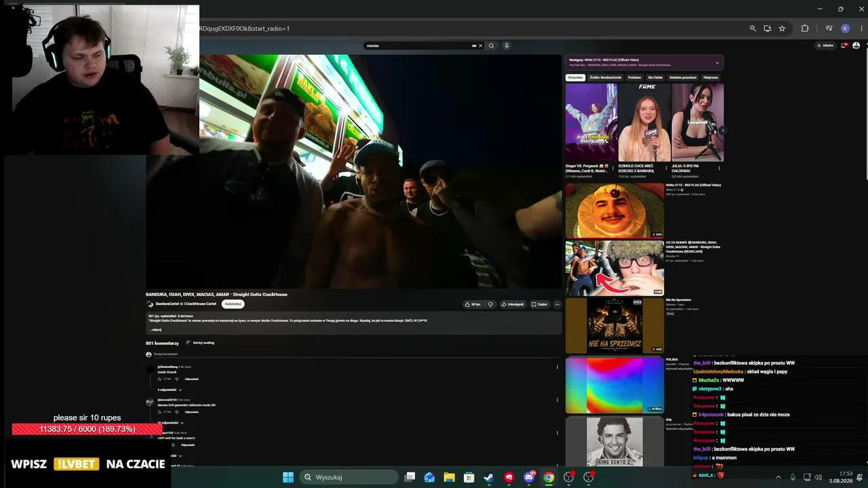Viewport: 868px width, 488px height.
Task: Reply to the "Macias król generator" comment
Action: pos(191,411)
